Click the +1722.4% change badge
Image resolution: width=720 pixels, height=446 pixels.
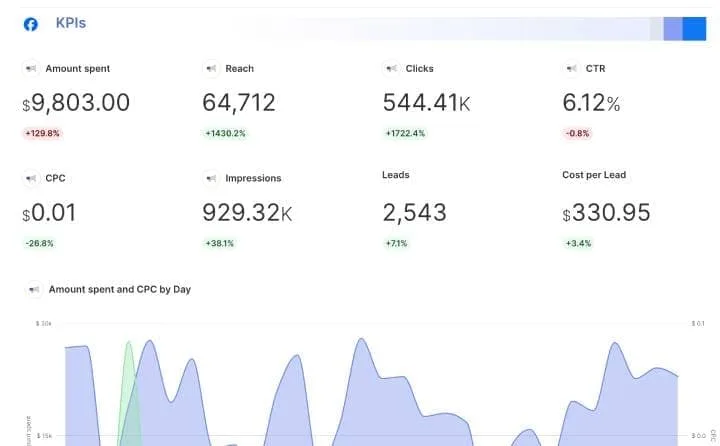(405, 133)
